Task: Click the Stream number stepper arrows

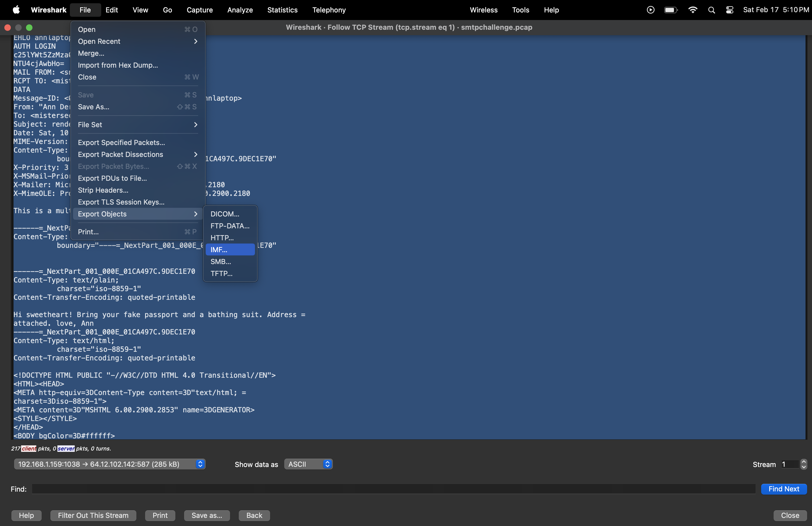Action: (803, 464)
